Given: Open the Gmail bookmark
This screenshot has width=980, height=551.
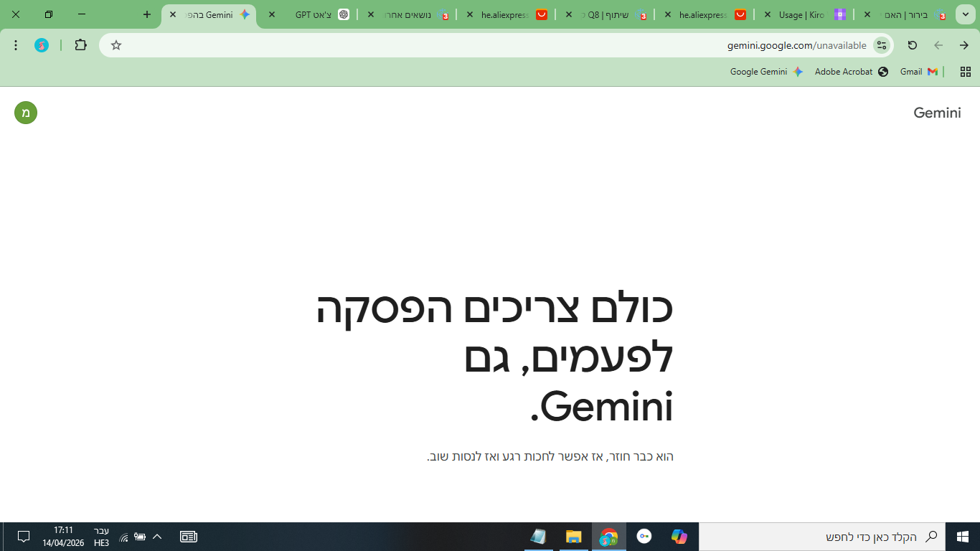Looking at the screenshot, I should tap(918, 72).
